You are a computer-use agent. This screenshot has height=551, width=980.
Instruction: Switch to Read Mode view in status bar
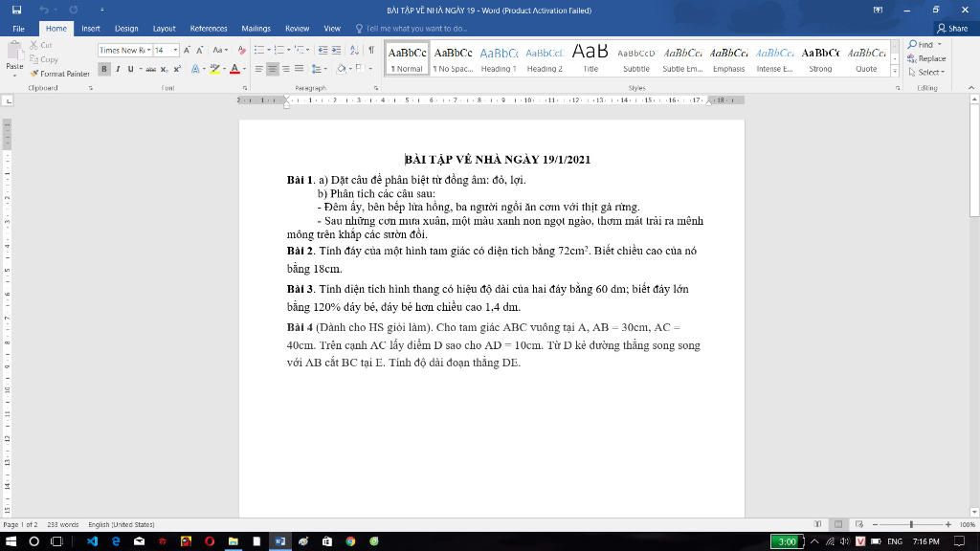[x=817, y=524]
